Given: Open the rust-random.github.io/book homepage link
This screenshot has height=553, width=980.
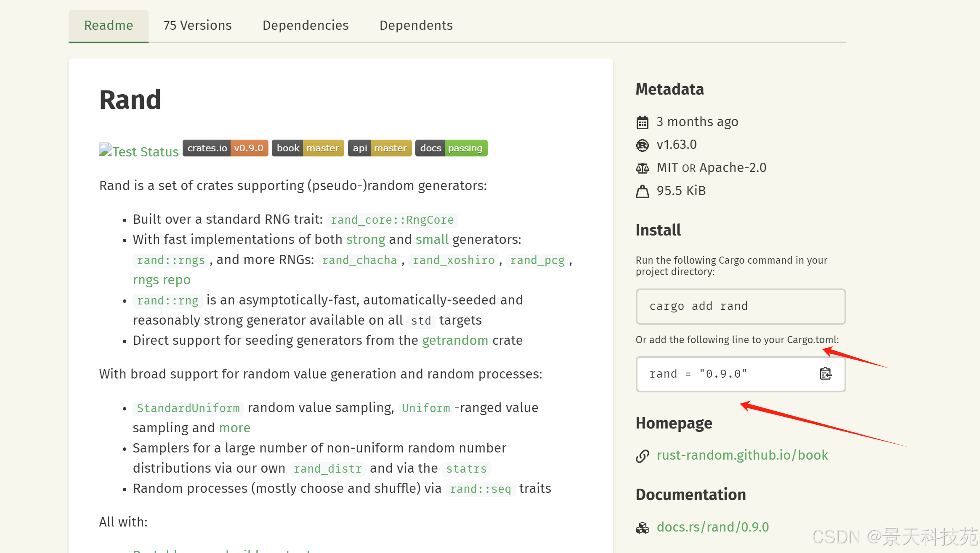Looking at the screenshot, I should coord(742,455).
